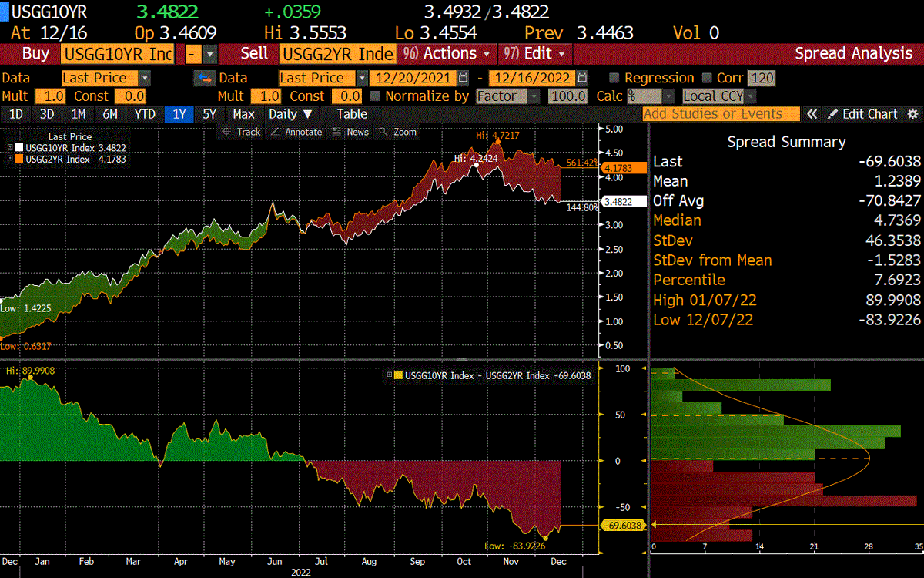Click the Hi: 4.7217 chart marker
This screenshot has height=578, width=924.
tap(497, 135)
